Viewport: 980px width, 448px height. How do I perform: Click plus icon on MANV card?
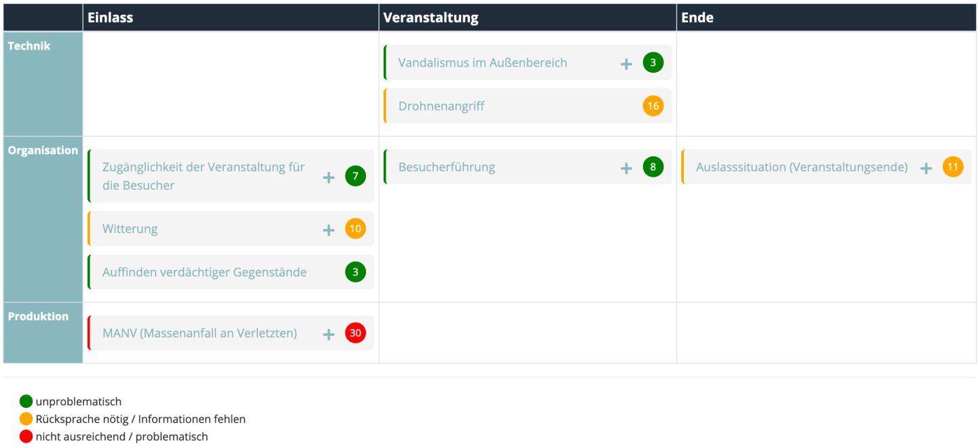click(329, 334)
